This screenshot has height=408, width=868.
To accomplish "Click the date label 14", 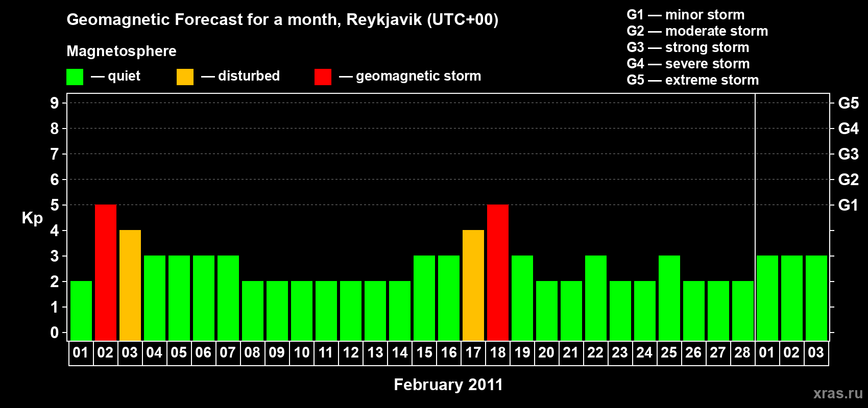I will 400,352.
